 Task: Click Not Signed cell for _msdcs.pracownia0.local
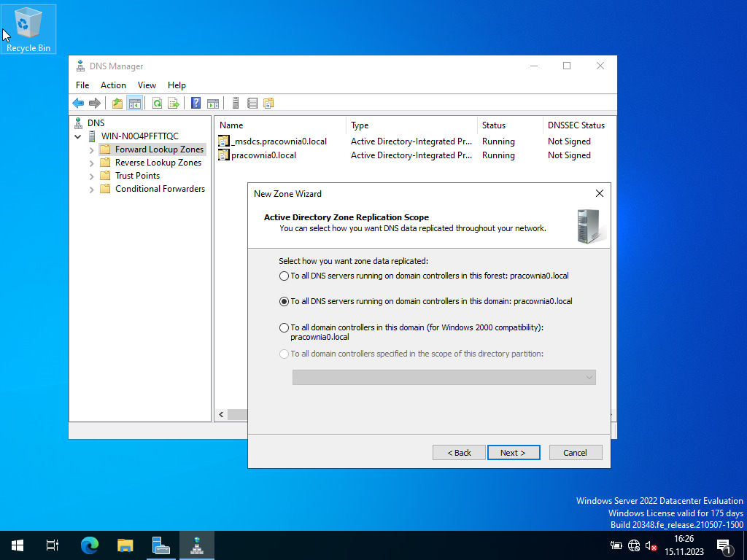coord(569,141)
